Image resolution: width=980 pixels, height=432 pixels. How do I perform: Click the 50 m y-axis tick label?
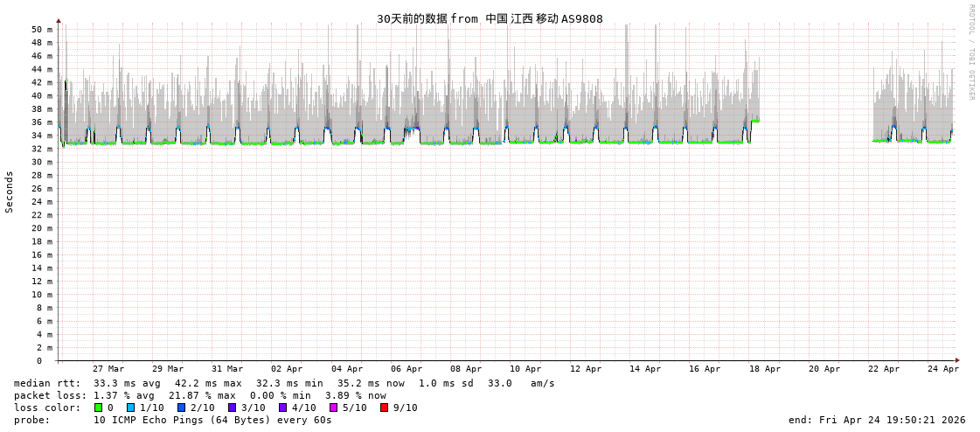[x=42, y=29]
